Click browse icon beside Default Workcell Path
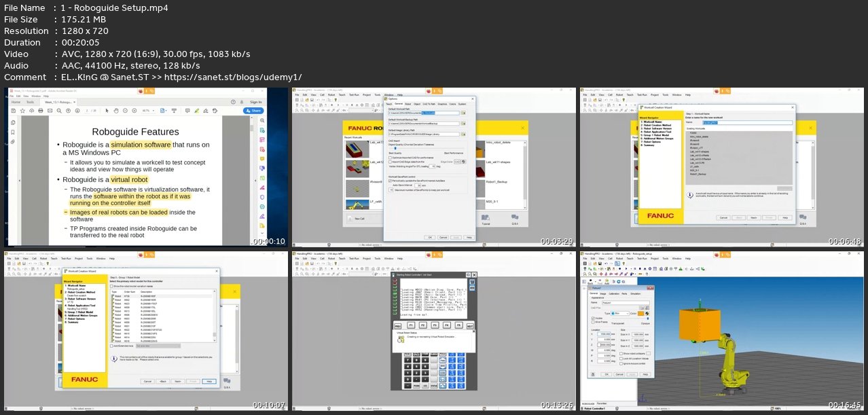868x415 pixels. coord(463,113)
